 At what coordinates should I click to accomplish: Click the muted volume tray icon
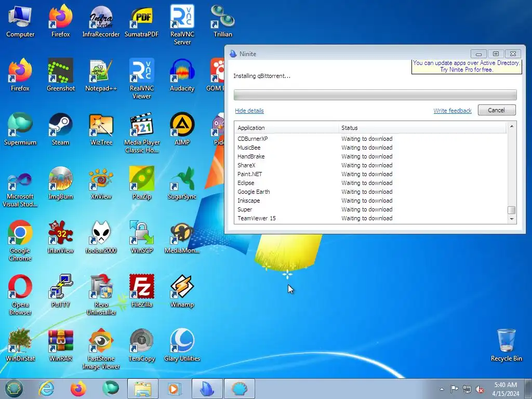[x=480, y=390]
